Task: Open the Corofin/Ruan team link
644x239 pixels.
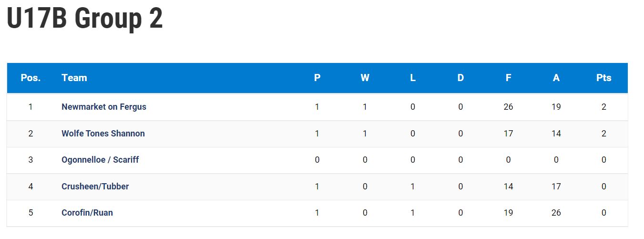Action: point(87,213)
